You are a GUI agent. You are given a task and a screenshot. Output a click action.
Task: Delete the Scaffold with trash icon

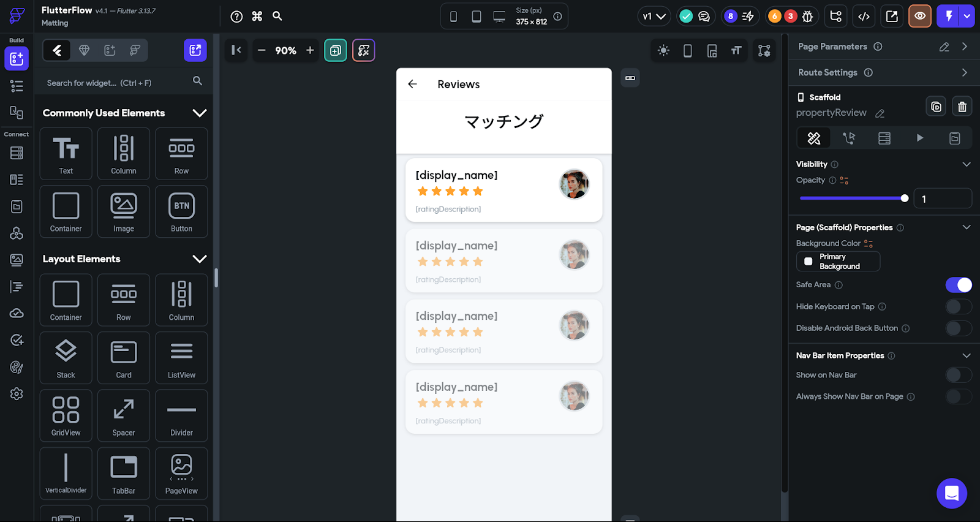pyautogui.click(x=962, y=107)
